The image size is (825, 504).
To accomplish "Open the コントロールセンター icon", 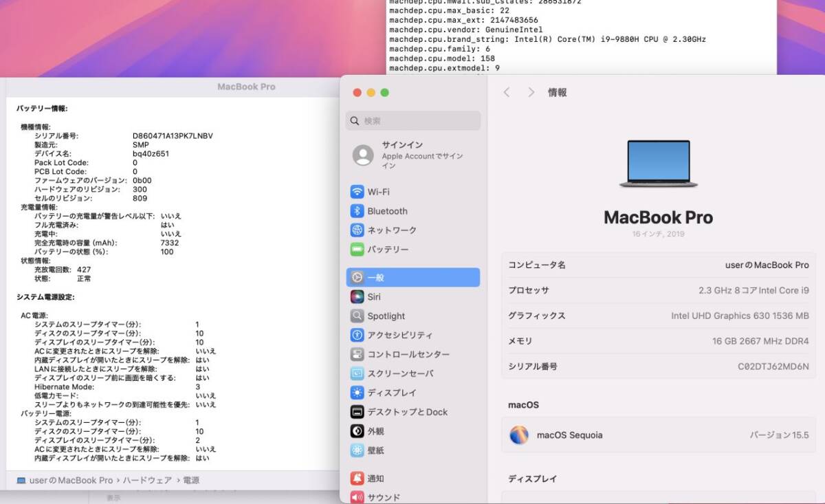I will (x=357, y=355).
